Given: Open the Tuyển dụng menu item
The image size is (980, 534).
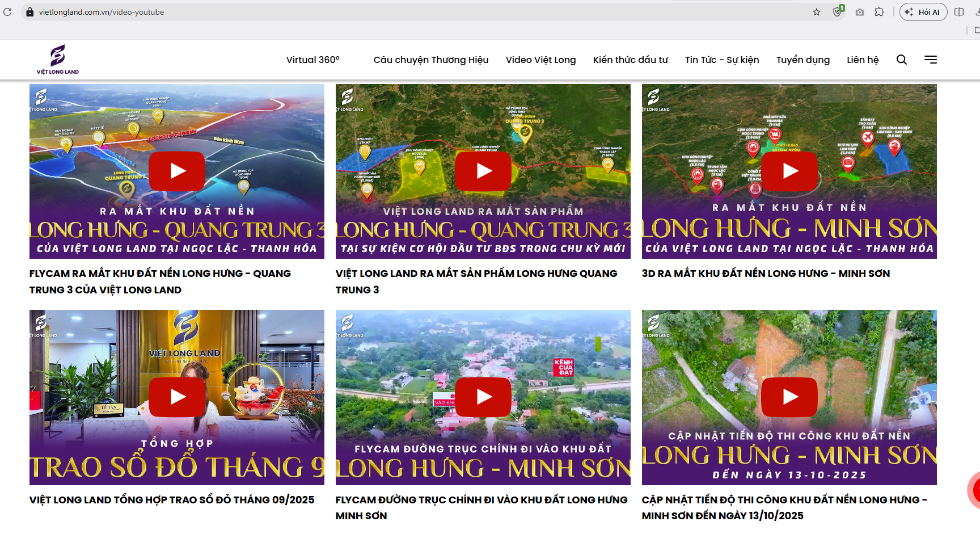Looking at the screenshot, I should tap(803, 60).
